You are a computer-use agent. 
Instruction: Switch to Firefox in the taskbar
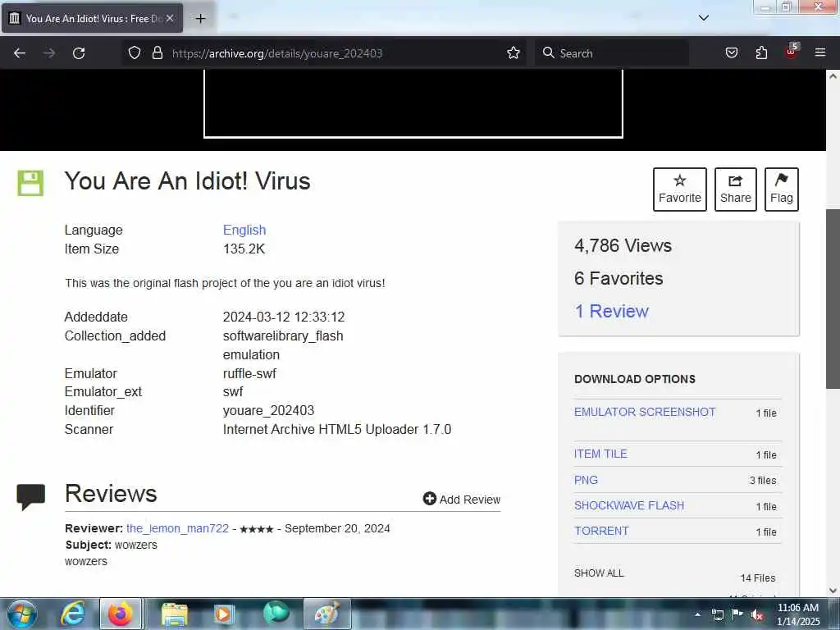point(121,614)
